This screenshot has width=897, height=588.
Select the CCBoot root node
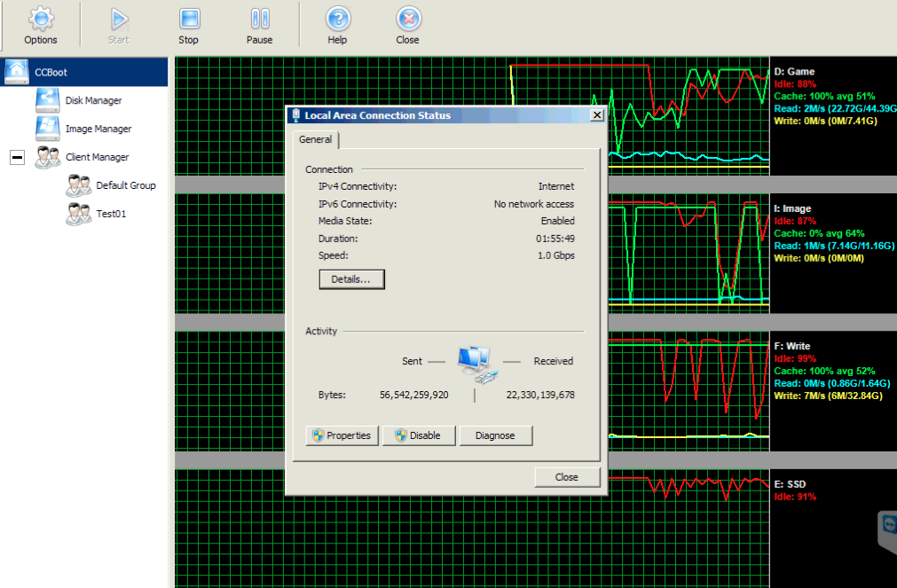pyautogui.click(x=51, y=72)
